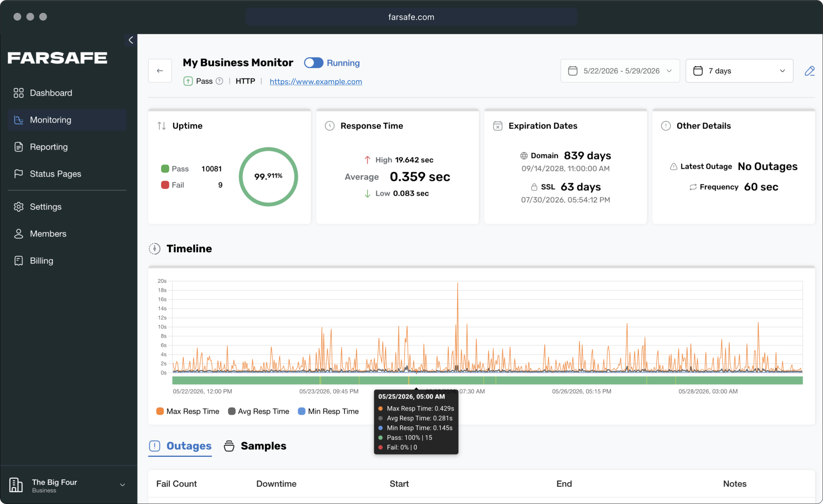Open the Monitoring section
Viewport: 823px width, 504px height.
[x=67, y=120]
